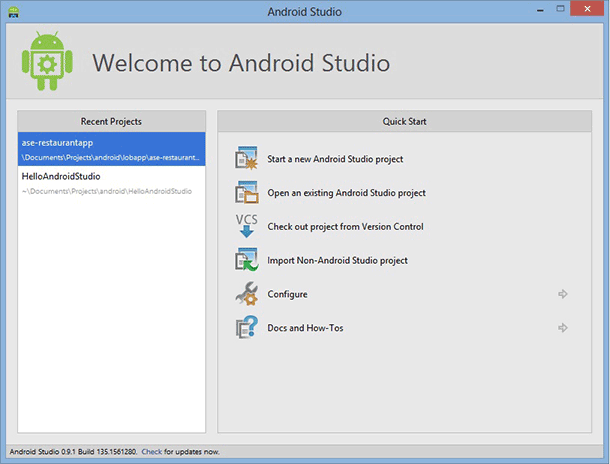Expand the Configure submenu arrow
Image resolution: width=610 pixels, height=464 pixels.
(x=563, y=294)
